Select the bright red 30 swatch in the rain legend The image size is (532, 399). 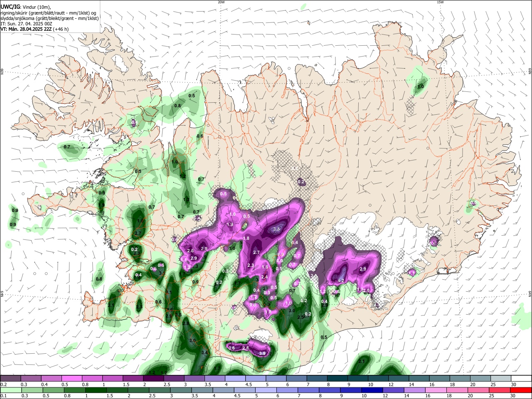[521, 390]
